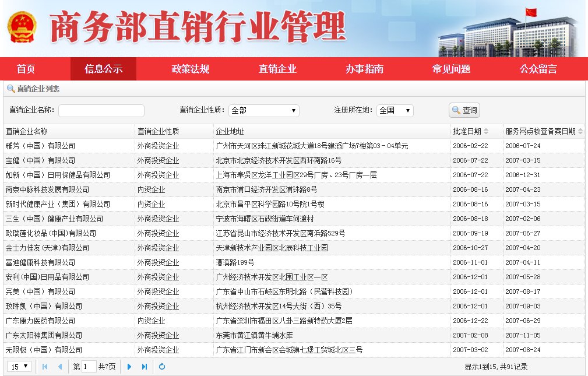588x376 pixels.
Task: Click the national emblem logo in the banner
Action: [22, 26]
